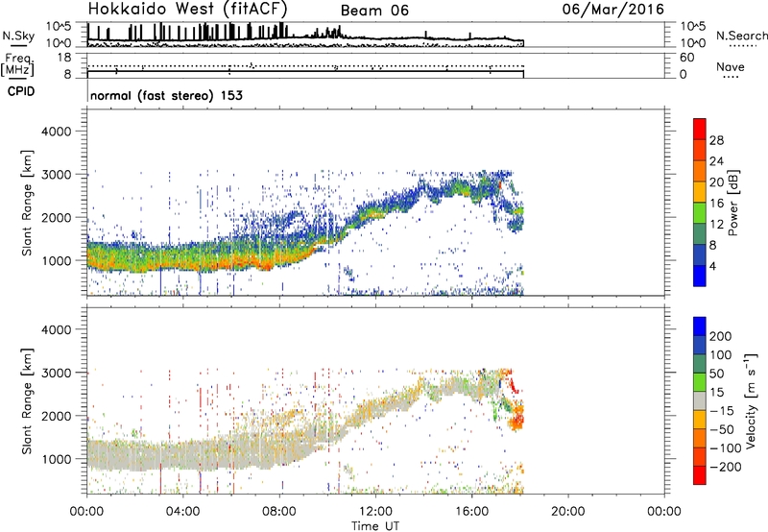The width and height of the screenshot is (768, 532).
Task: Click the 'N.Search' legend label
Action: click(741, 36)
